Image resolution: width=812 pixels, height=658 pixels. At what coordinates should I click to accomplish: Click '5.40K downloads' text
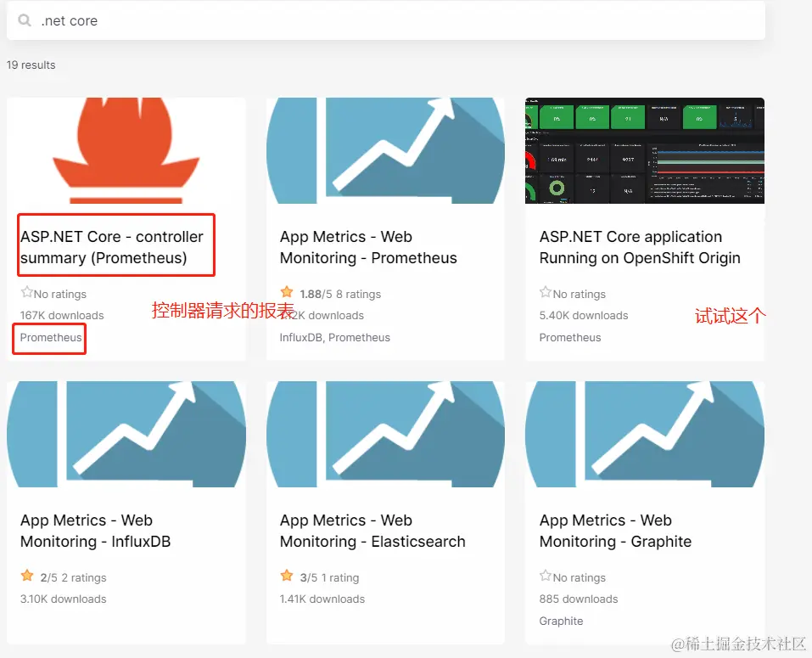point(584,316)
